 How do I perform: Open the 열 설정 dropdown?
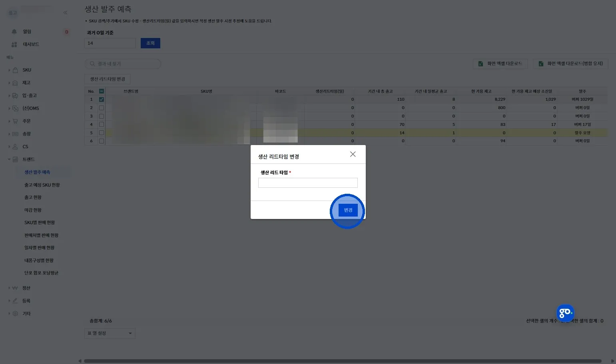pos(110,333)
